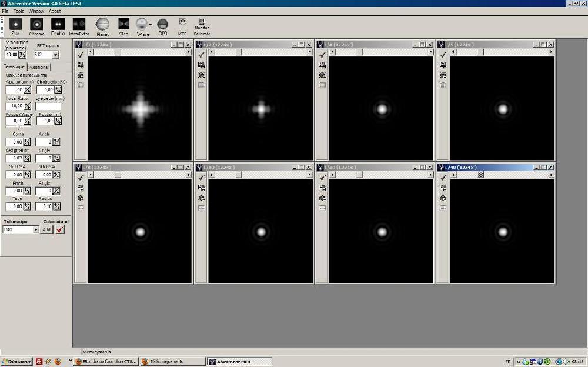Viewport: 588px width, 367px height.
Task: Expand the Wave tool dropdown arrow
Action: click(x=151, y=25)
